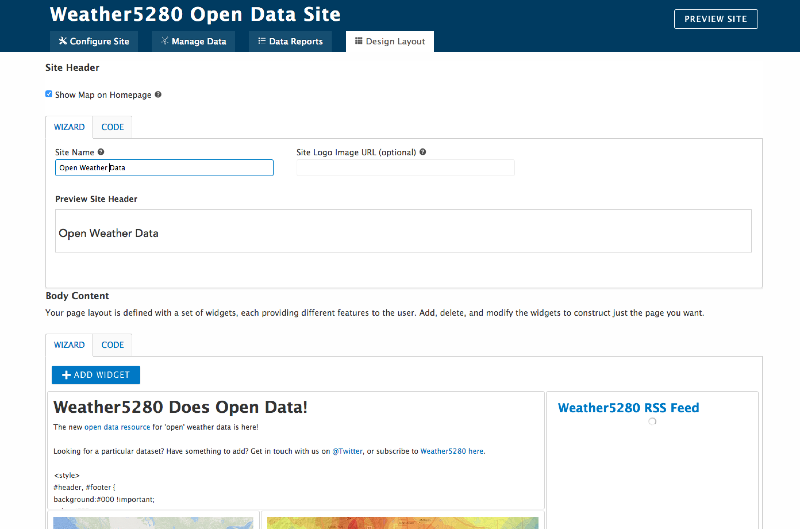Open the Manage Data tab

[x=193, y=41]
